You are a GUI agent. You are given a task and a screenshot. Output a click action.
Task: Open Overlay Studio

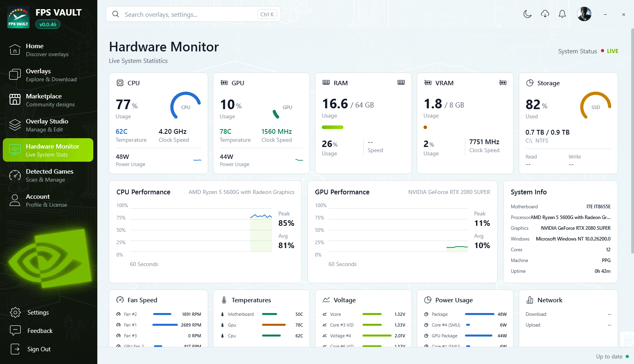point(48,125)
